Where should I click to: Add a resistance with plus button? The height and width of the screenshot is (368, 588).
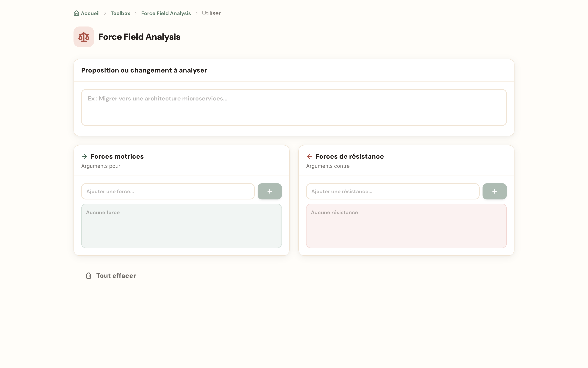[494, 191]
